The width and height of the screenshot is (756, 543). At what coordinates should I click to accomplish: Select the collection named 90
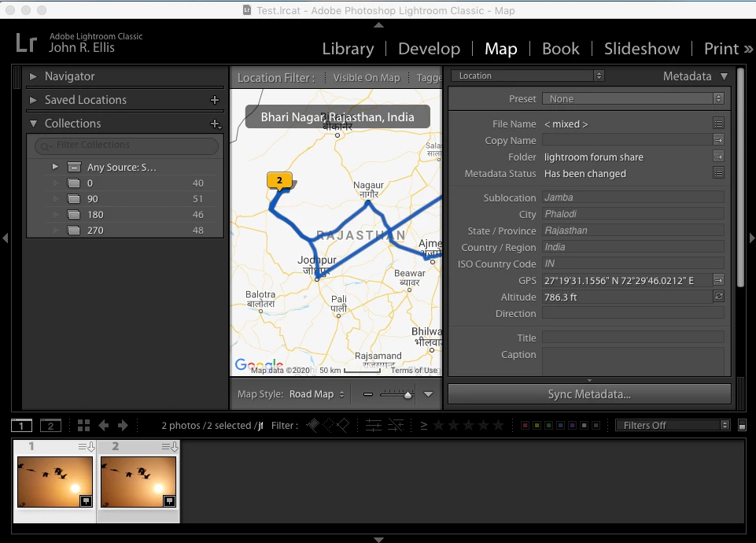125,198
